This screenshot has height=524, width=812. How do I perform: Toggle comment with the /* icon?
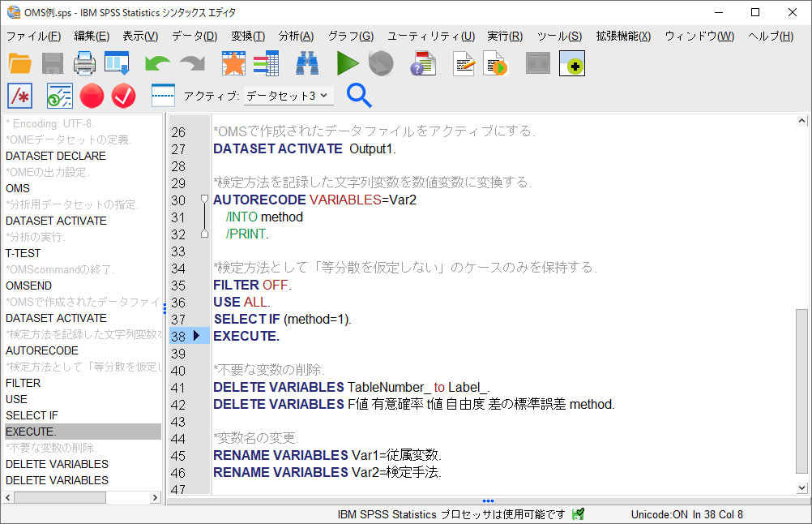[x=19, y=95]
